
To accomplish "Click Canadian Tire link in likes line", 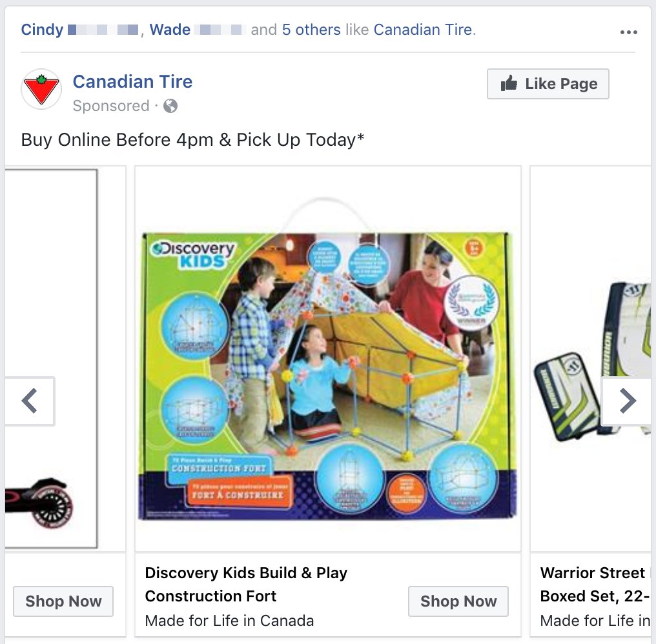I will click(423, 30).
